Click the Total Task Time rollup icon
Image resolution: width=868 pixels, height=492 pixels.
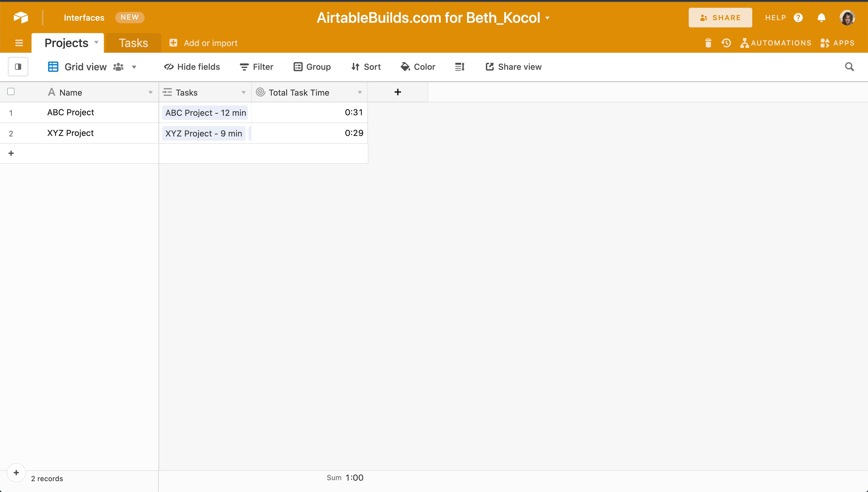pyautogui.click(x=260, y=92)
